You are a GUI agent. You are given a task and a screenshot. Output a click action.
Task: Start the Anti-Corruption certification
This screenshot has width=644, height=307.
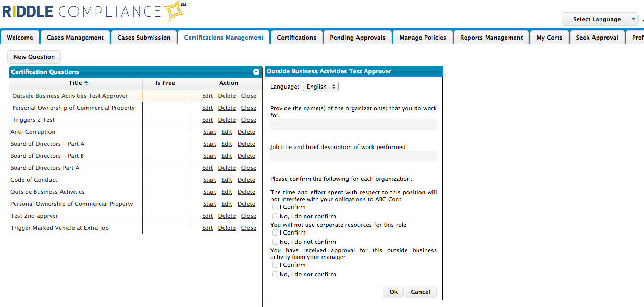point(209,132)
